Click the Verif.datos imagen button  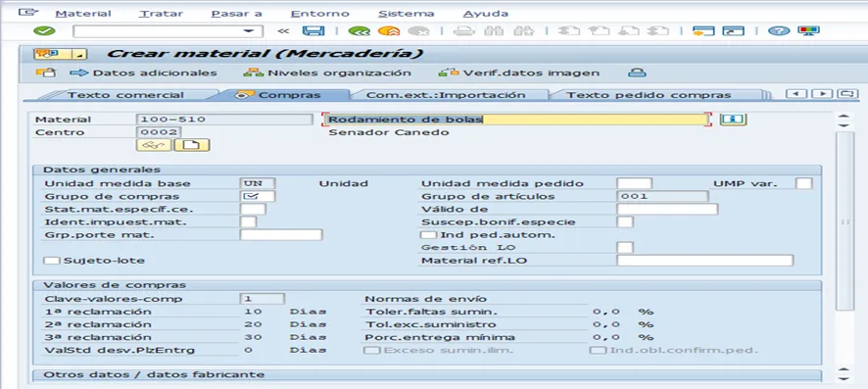click(519, 73)
